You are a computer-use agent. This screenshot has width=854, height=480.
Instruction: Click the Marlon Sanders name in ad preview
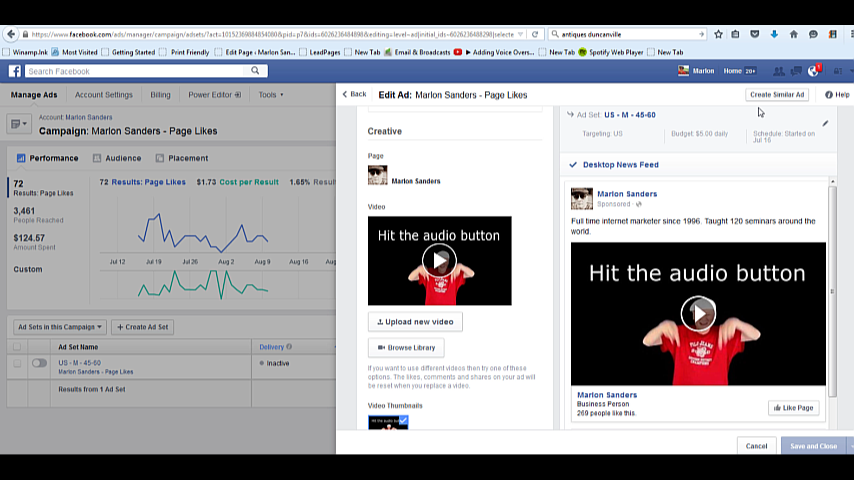pyautogui.click(x=627, y=193)
